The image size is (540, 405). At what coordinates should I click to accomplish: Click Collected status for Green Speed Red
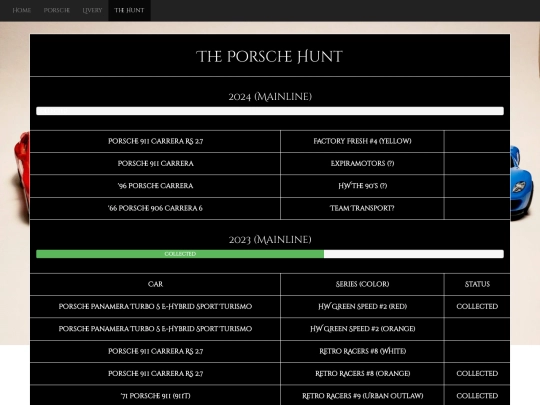[x=477, y=307]
